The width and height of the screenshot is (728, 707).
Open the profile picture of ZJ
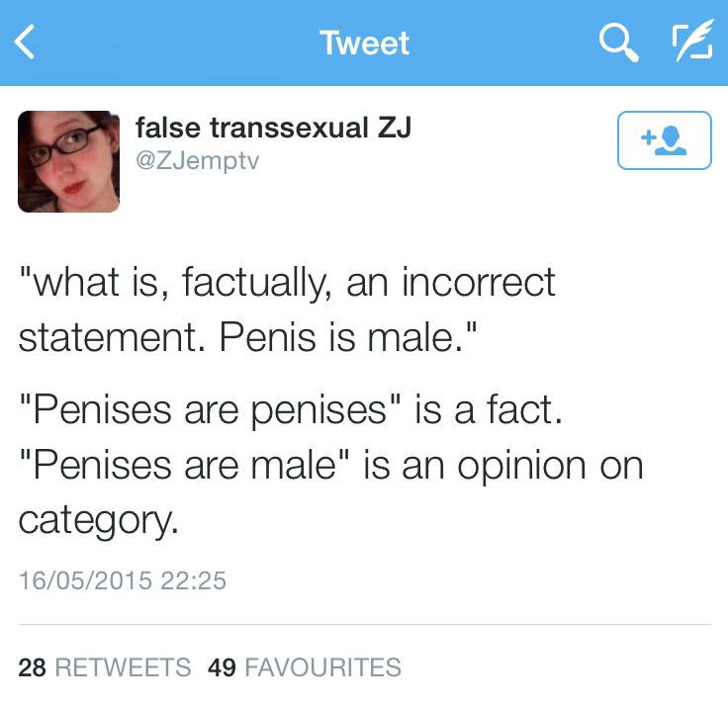68,161
